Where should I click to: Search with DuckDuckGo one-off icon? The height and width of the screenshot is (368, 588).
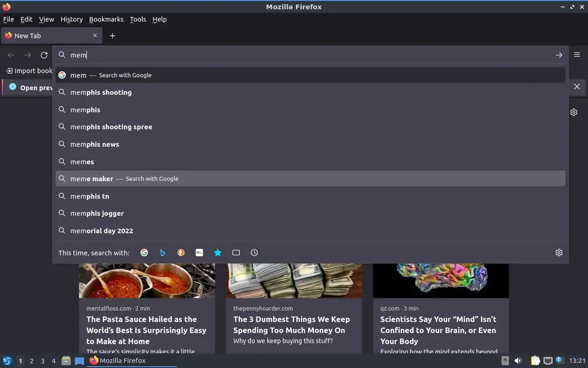coord(181,253)
